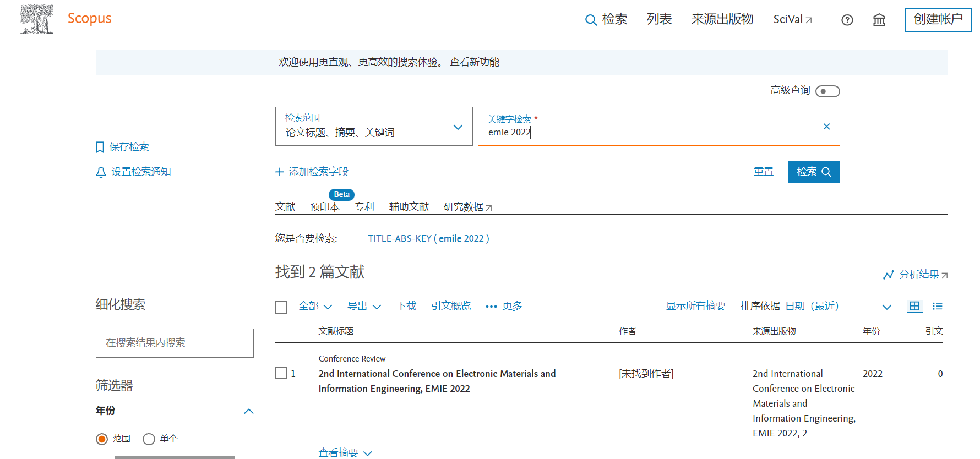Click the search alert bell icon
The image size is (980, 459).
101,173
